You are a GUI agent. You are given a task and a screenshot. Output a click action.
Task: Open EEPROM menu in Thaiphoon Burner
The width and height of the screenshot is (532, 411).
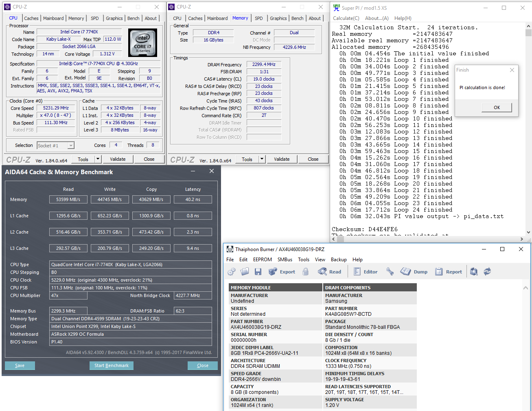coord(263,260)
